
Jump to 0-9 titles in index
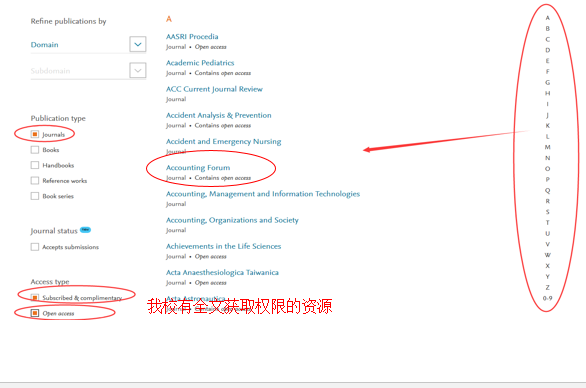[548, 298]
